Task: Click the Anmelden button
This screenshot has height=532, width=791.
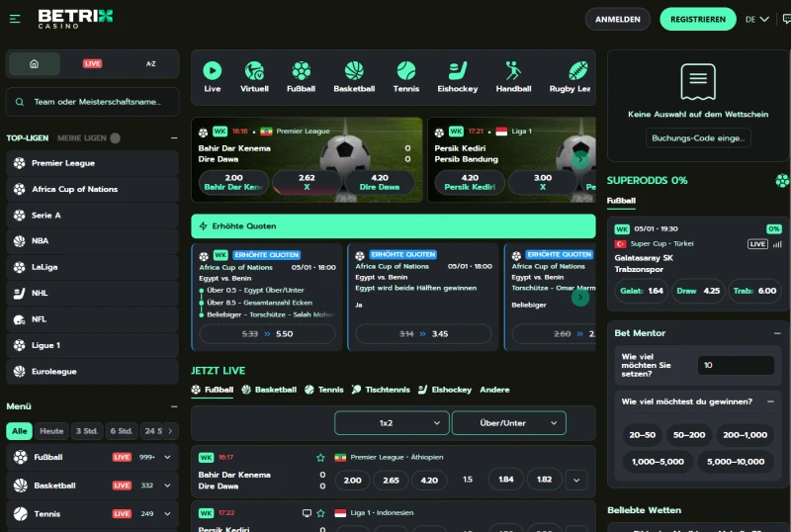Action: 618,19
